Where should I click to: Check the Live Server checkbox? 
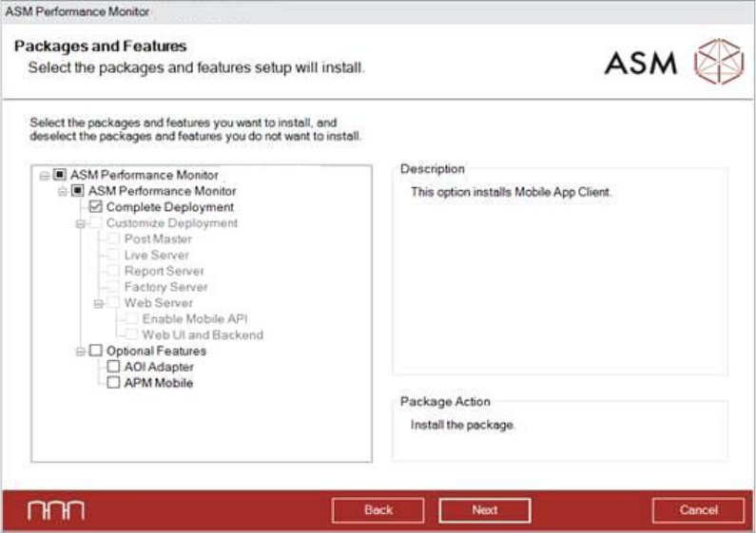pyautogui.click(x=113, y=255)
